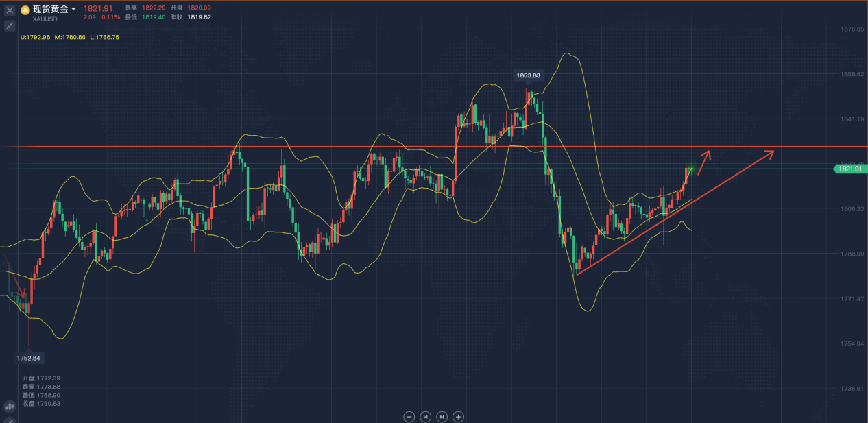The image size is (868, 423).
Task: Jump to next candles with skip-forward icon
Action: [x=442, y=416]
